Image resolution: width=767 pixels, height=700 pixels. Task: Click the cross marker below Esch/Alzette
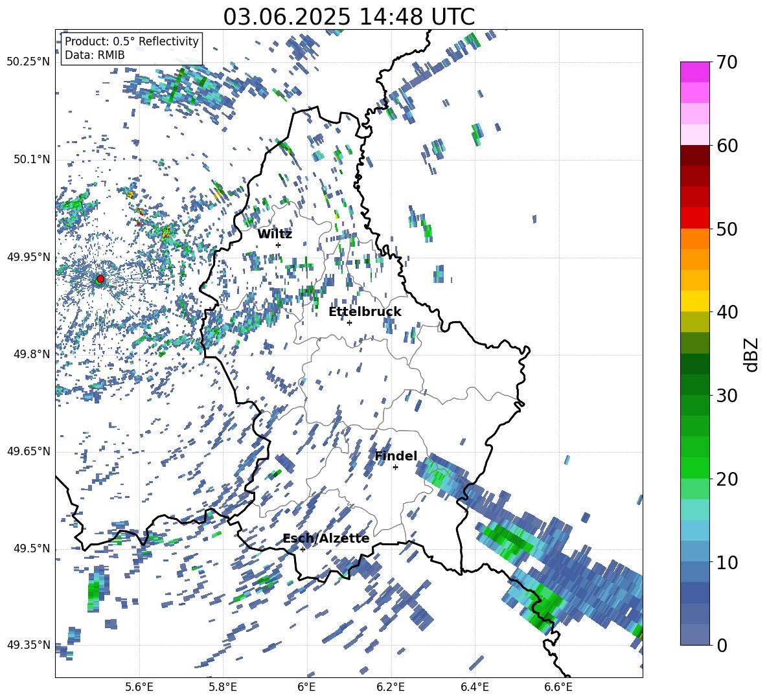point(303,549)
